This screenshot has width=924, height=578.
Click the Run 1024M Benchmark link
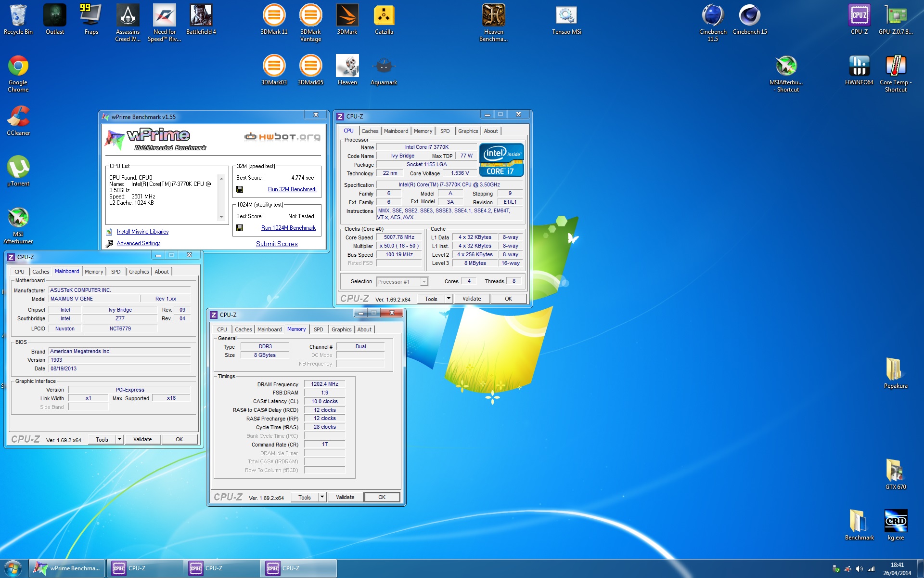pyautogui.click(x=288, y=228)
